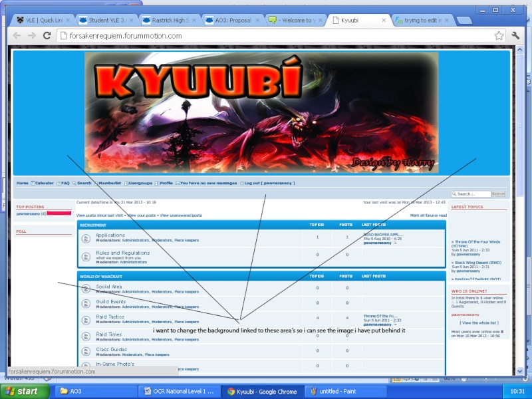Click the Raid Times forum icon
Viewport: 532px width, 399px height.
[x=86, y=336]
